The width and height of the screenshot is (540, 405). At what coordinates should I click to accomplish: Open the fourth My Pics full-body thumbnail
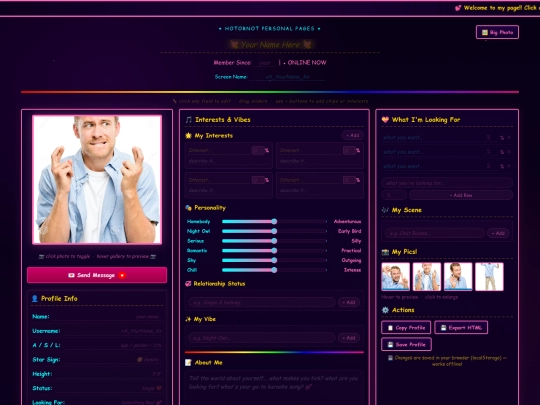pos(489,277)
